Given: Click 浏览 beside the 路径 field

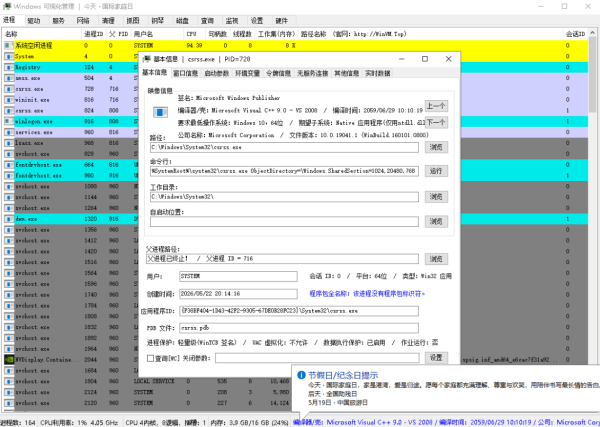Looking at the screenshot, I should pyautogui.click(x=436, y=147).
